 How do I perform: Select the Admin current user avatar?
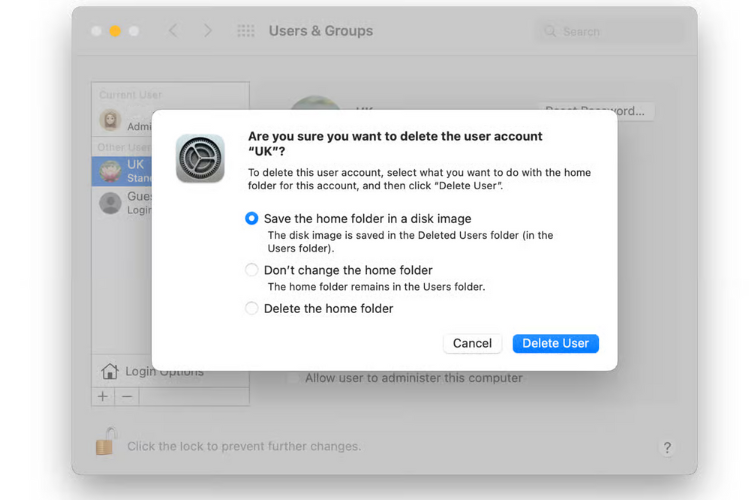coord(110,120)
